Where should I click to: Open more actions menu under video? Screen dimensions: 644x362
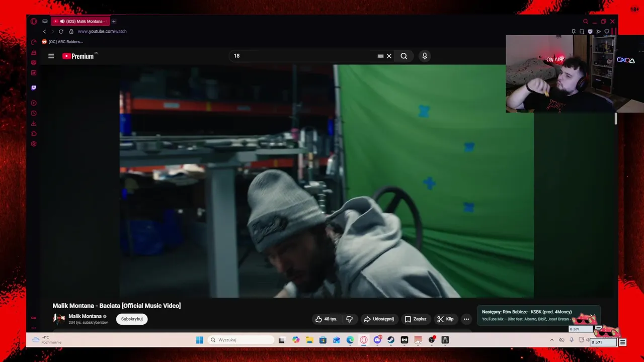pyautogui.click(x=466, y=319)
